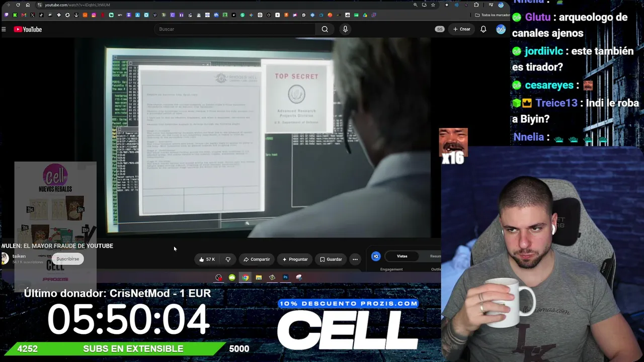644x362 pixels.
Task: Open the more actions three-dot menu
Action: (x=355, y=259)
